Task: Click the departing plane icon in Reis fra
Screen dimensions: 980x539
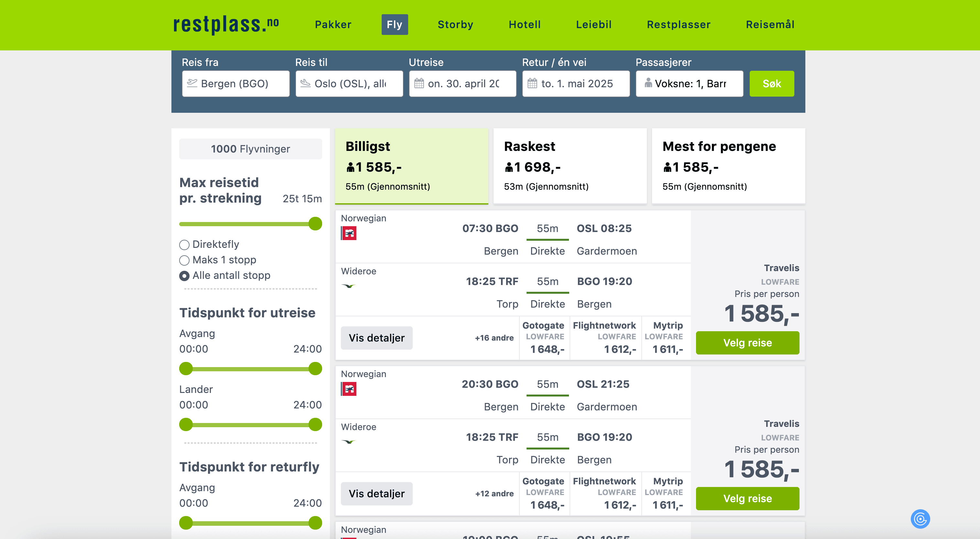Action: coord(192,83)
